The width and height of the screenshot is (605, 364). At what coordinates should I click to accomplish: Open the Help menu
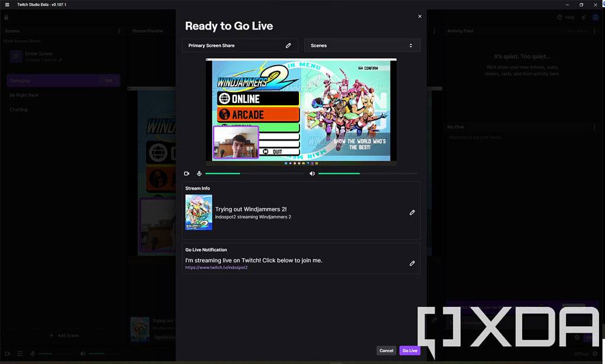click(565, 17)
